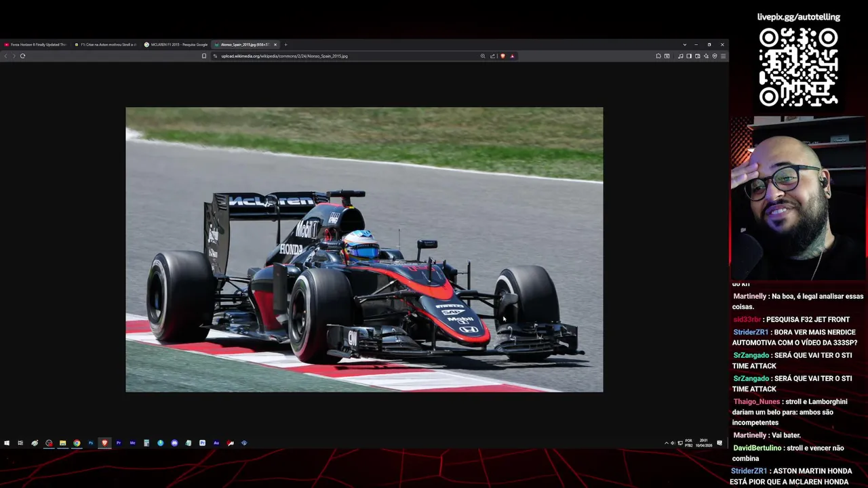Click the livepix.gg/autotelling text
The height and width of the screenshot is (488, 868).
click(x=799, y=17)
